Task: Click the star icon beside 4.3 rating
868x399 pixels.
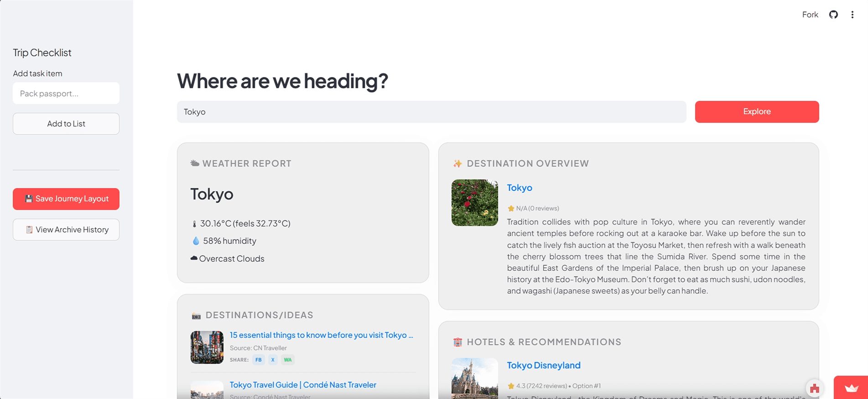Action: click(511, 386)
